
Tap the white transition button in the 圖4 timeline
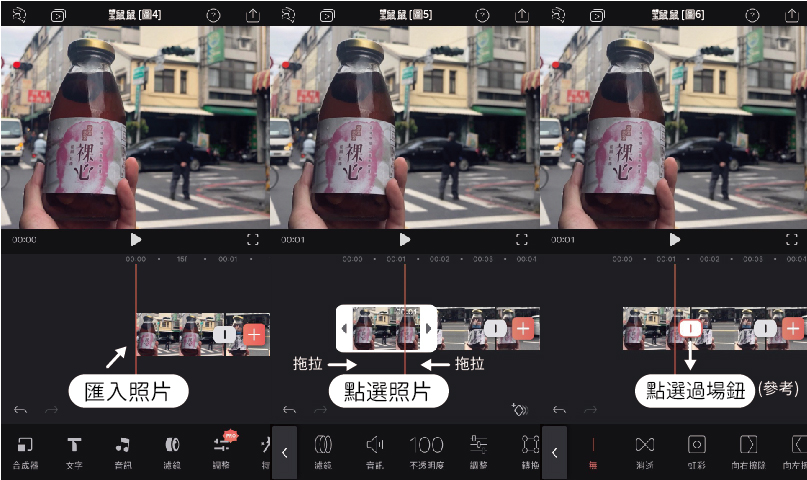click(224, 334)
